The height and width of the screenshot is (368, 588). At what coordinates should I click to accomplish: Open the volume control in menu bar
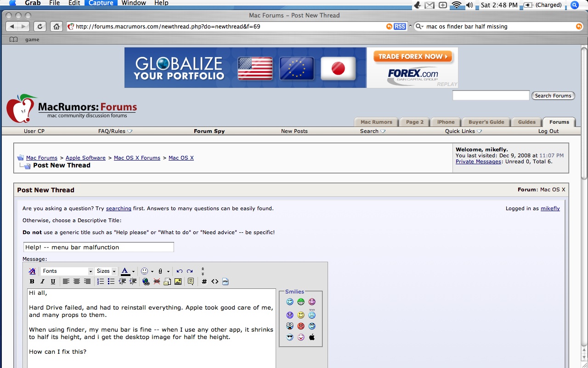[469, 5]
